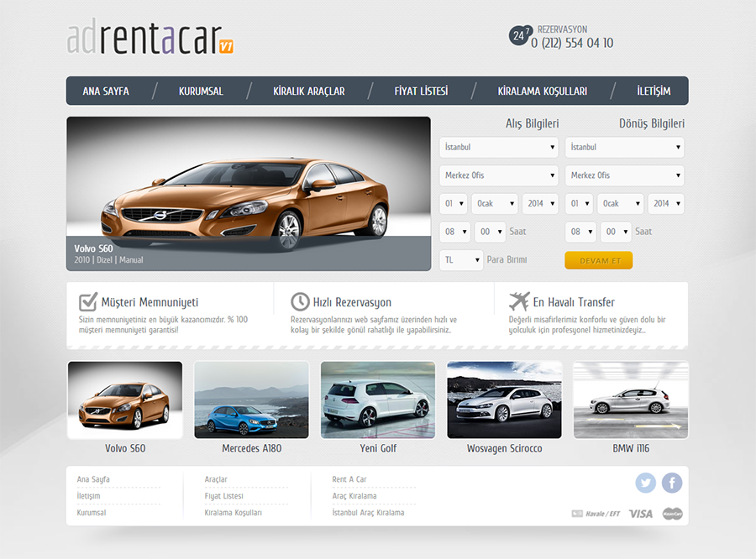Open the KURUMSAL navigation item
The width and height of the screenshot is (756, 559).
coord(201,91)
